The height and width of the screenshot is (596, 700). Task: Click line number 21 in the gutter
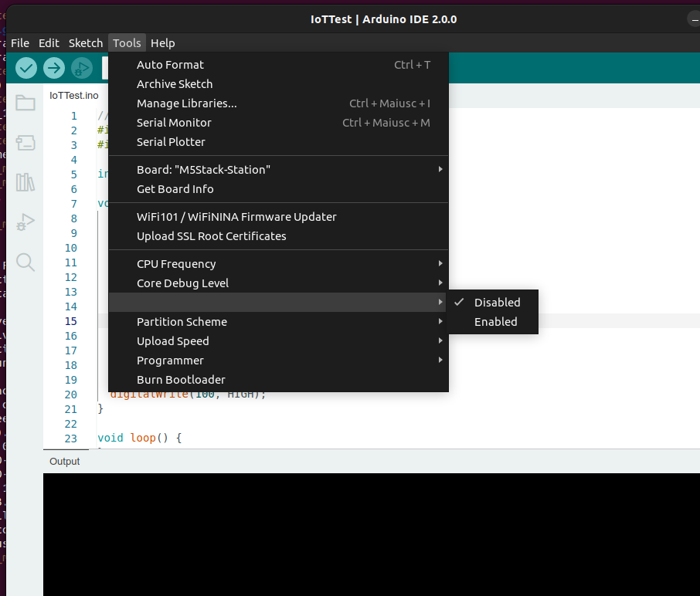(71, 409)
